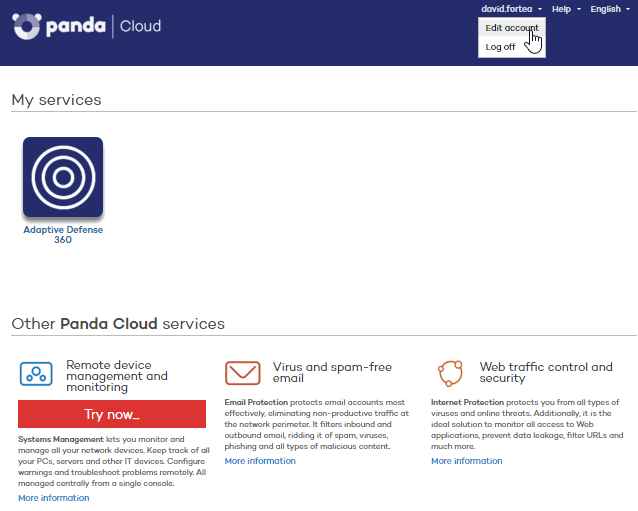
Task: Click the Web traffic control icon
Action: [450, 374]
